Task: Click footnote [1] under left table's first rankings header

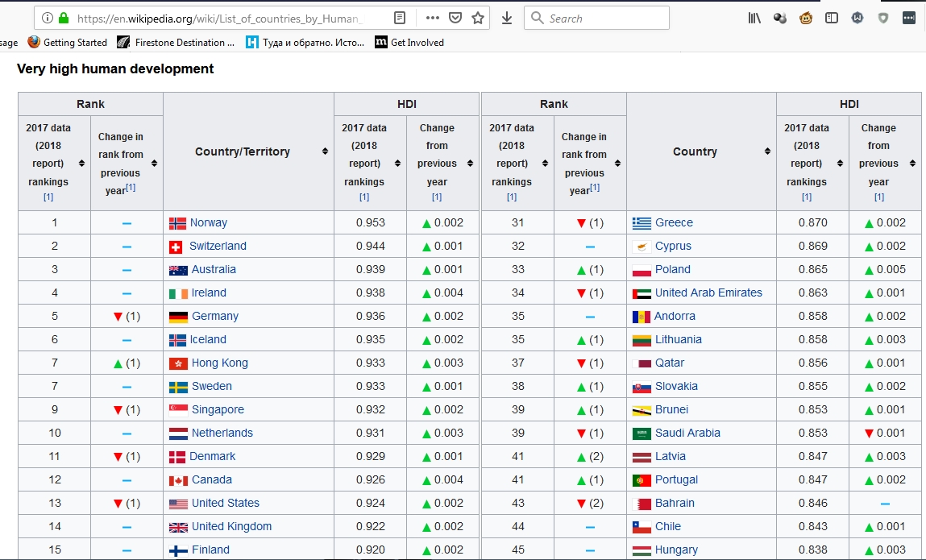Action: coord(48,197)
